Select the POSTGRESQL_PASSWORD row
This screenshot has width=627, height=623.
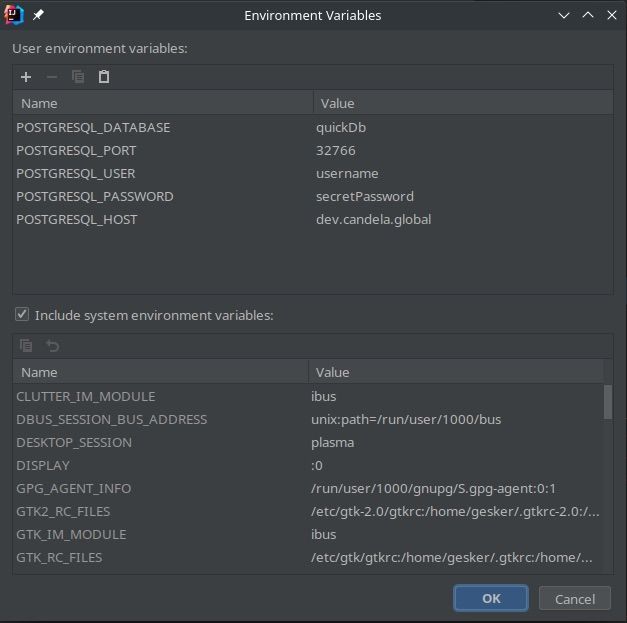[x=313, y=196]
